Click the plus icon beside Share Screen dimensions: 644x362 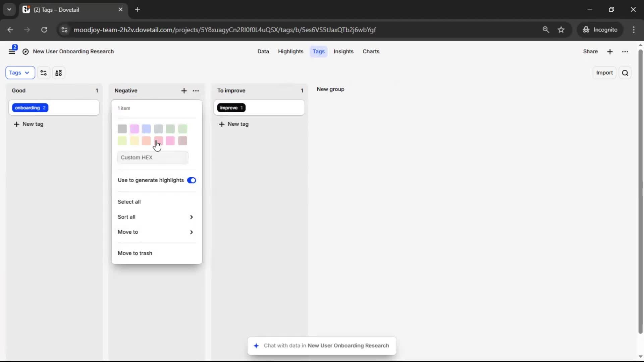pyautogui.click(x=610, y=52)
